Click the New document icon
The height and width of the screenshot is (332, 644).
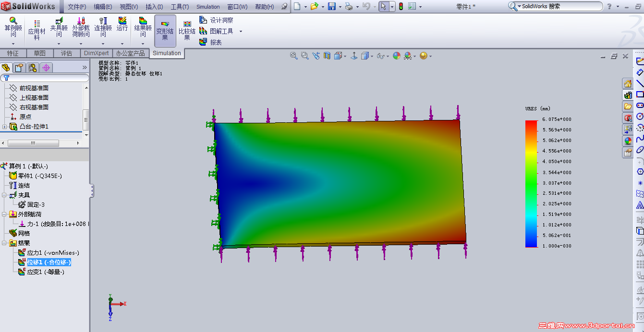pos(297,7)
